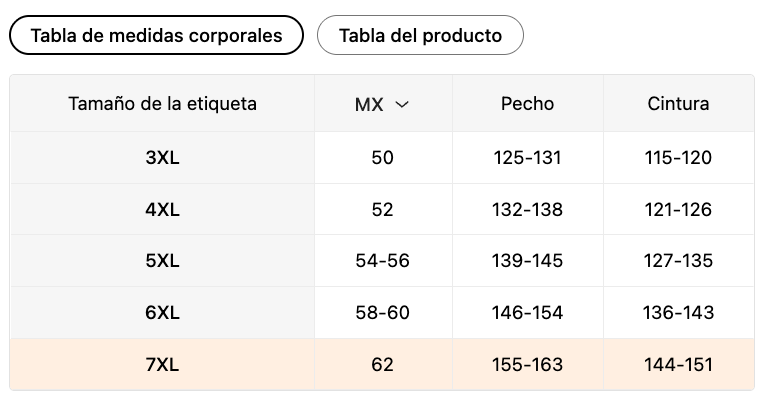Viewport: 776px width, 404px height.
Task: Click Cintura value 127-135 for 5XL
Action: coord(679,260)
